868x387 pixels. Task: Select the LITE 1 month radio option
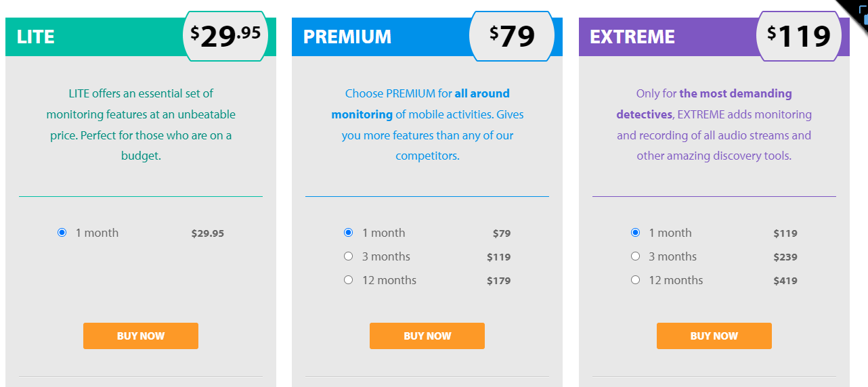[62, 233]
